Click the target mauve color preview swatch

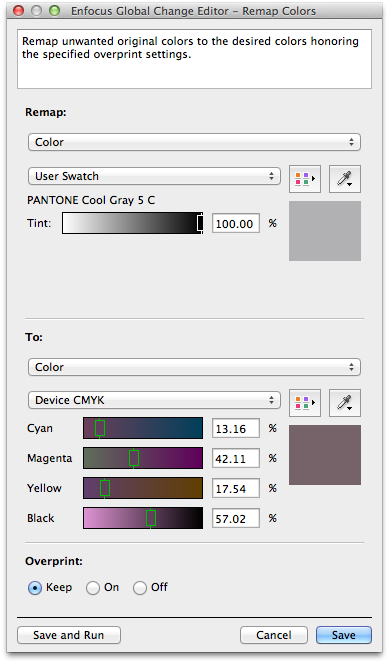coord(325,455)
